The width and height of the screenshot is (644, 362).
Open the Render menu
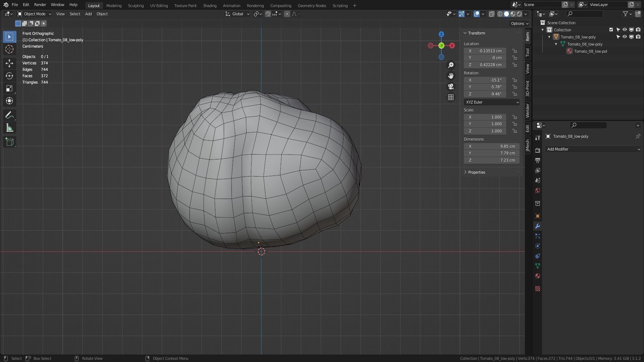(x=40, y=5)
